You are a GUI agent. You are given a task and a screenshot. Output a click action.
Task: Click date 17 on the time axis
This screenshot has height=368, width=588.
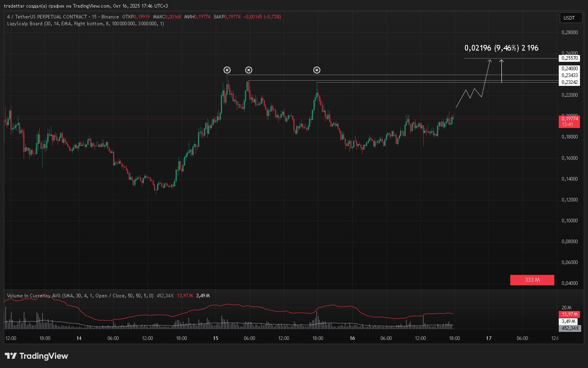[x=489, y=338]
